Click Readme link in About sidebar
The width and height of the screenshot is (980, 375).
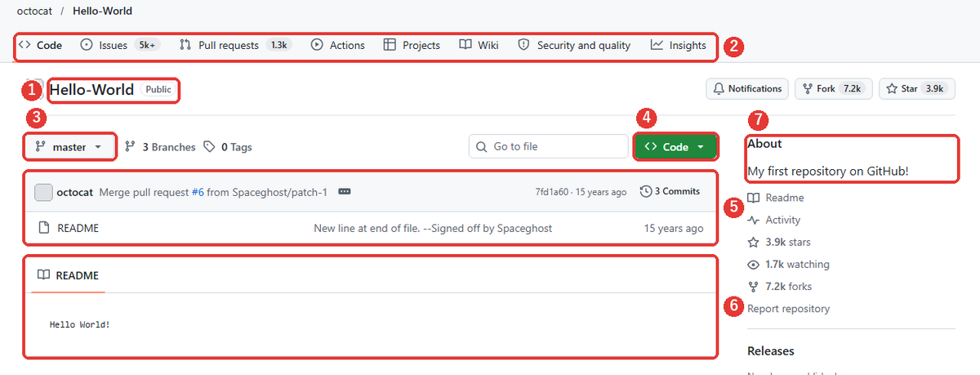(x=776, y=198)
